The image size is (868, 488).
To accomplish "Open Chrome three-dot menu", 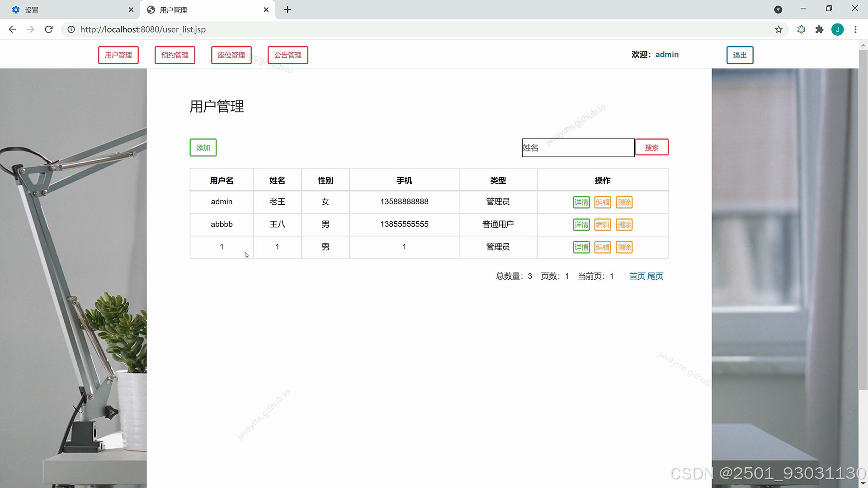I will point(855,29).
